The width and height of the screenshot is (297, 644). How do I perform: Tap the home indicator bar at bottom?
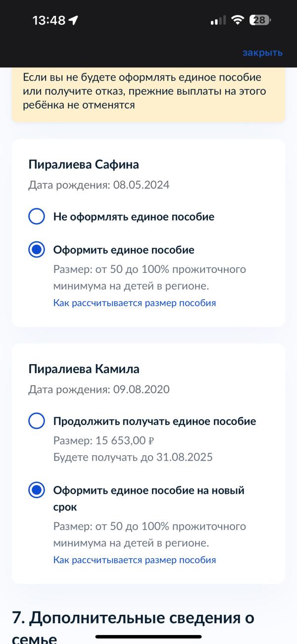click(148, 636)
